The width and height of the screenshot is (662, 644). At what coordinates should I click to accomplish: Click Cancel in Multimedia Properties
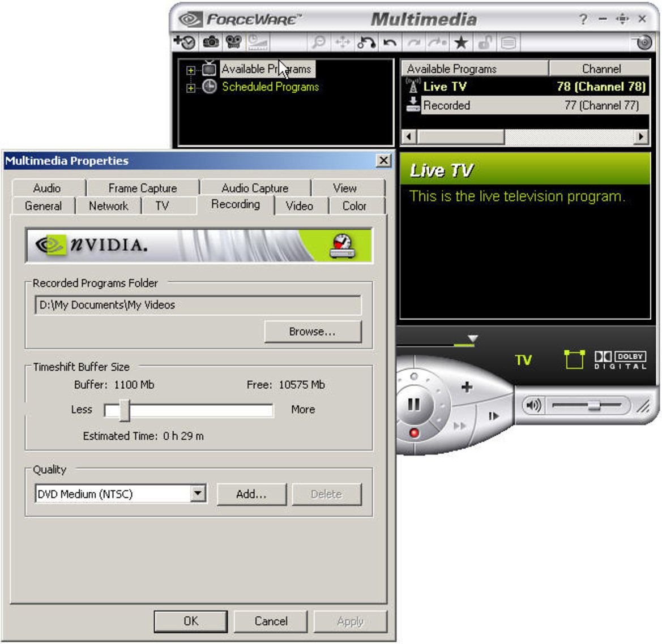[271, 621]
